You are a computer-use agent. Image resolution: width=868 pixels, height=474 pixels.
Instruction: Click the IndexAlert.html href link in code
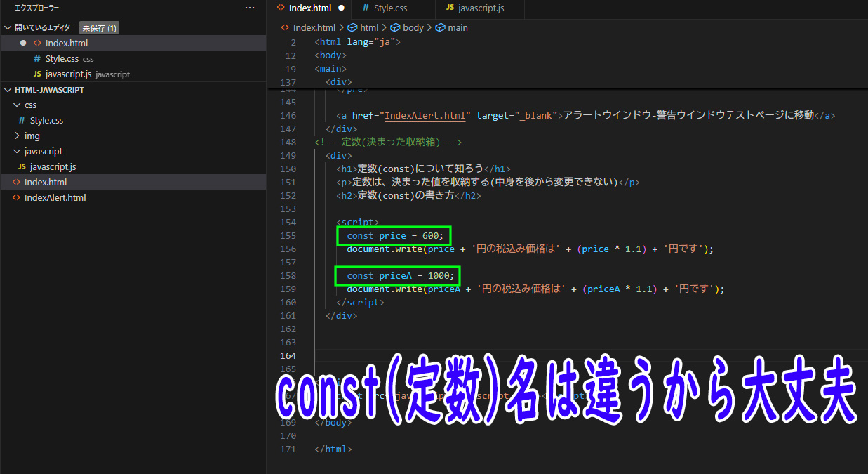tap(424, 116)
